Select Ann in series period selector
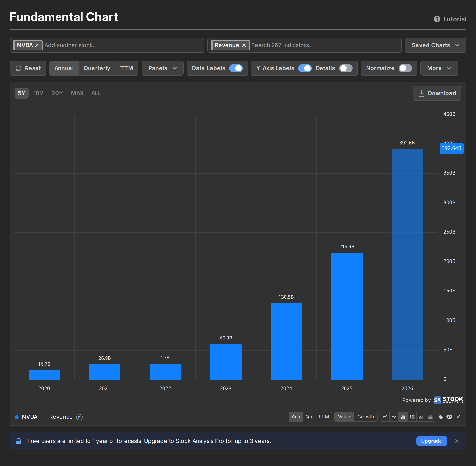The height and width of the screenshot is (466, 476). pos(296,417)
